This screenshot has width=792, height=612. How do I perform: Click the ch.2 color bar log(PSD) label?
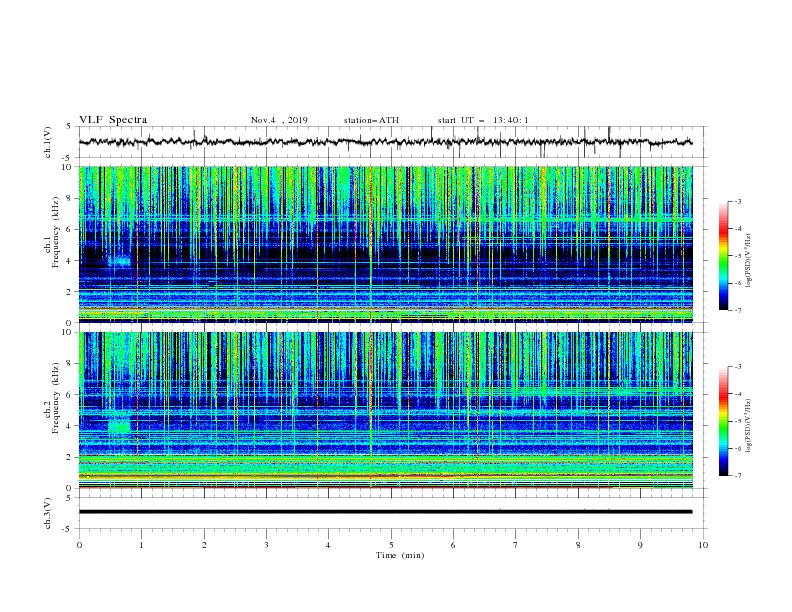pyautogui.click(x=749, y=425)
